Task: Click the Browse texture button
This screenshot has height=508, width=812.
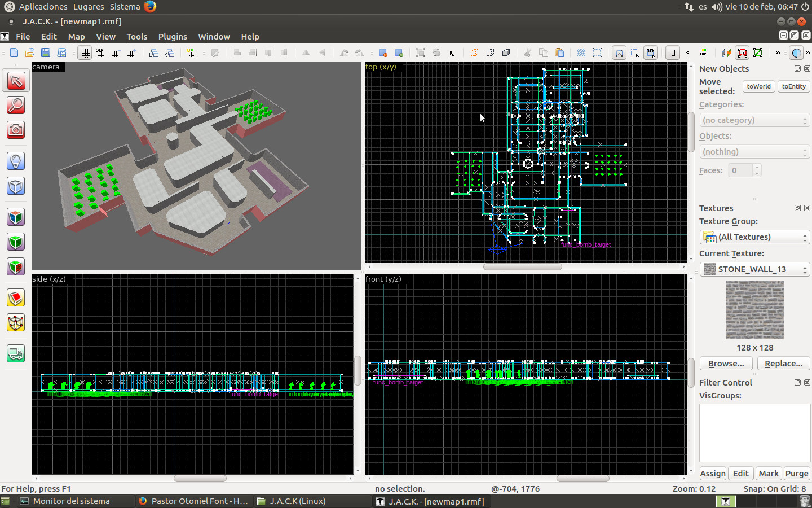Action: (726, 364)
